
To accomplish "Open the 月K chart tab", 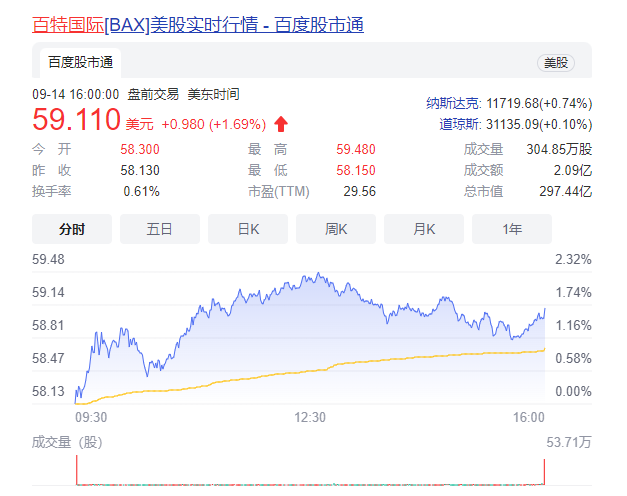I will coord(424,229).
